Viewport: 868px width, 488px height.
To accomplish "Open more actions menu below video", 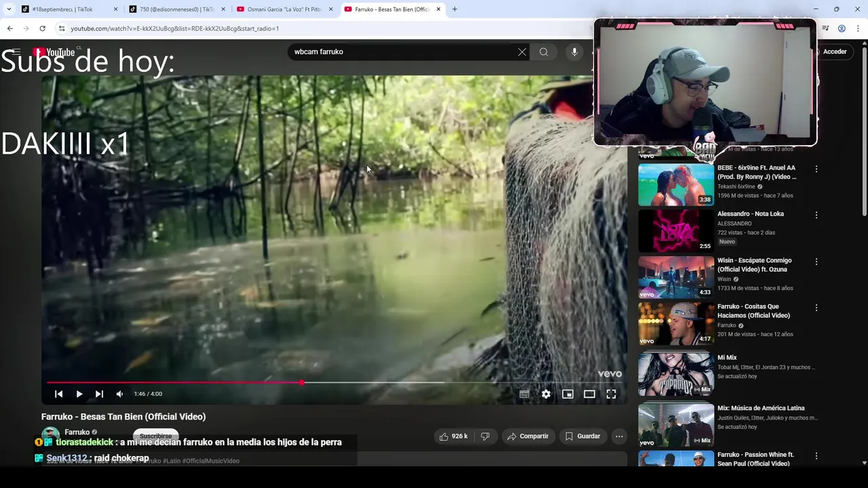I will point(619,436).
